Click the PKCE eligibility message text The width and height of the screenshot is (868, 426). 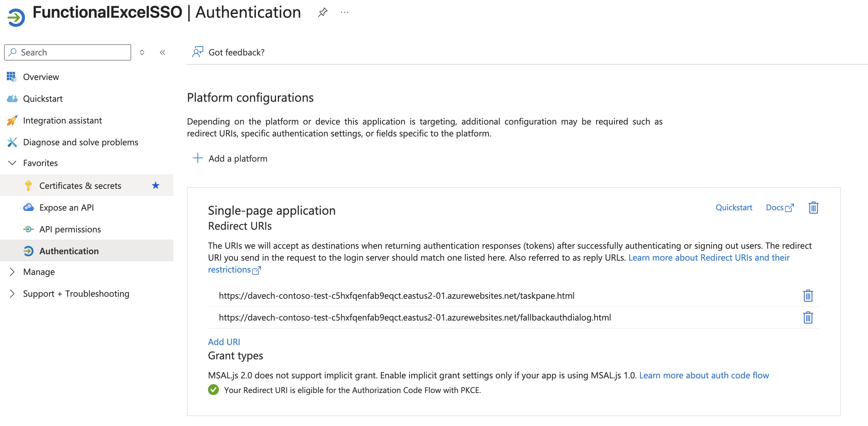click(x=352, y=390)
